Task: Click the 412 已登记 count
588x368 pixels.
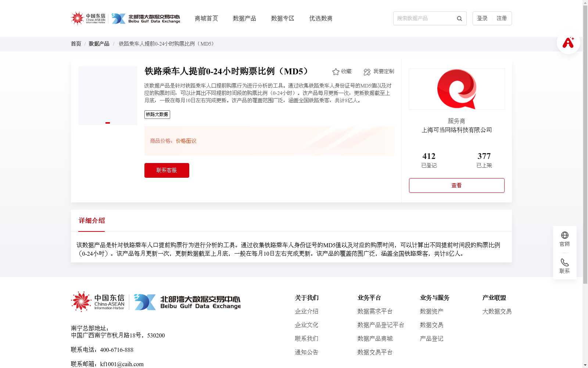Action: (x=429, y=160)
